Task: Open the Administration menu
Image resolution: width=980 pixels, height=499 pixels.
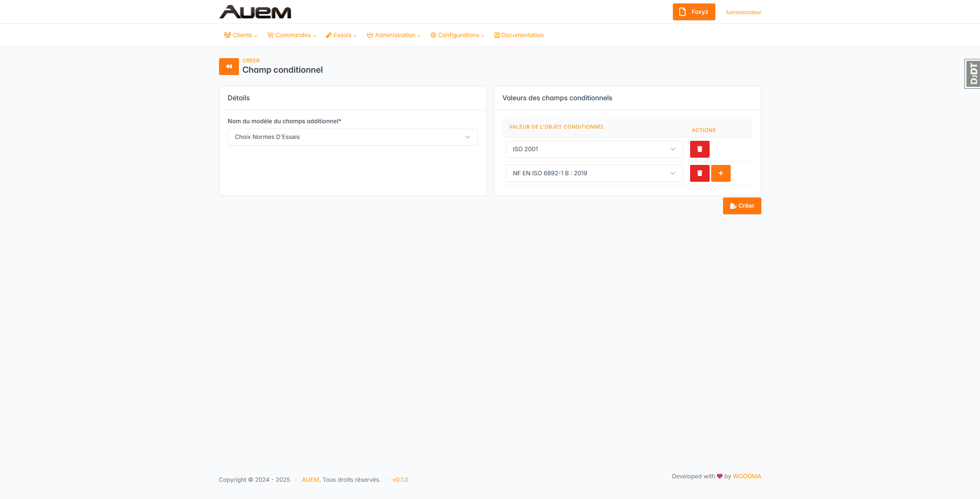Action: click(x=394, y=35)
